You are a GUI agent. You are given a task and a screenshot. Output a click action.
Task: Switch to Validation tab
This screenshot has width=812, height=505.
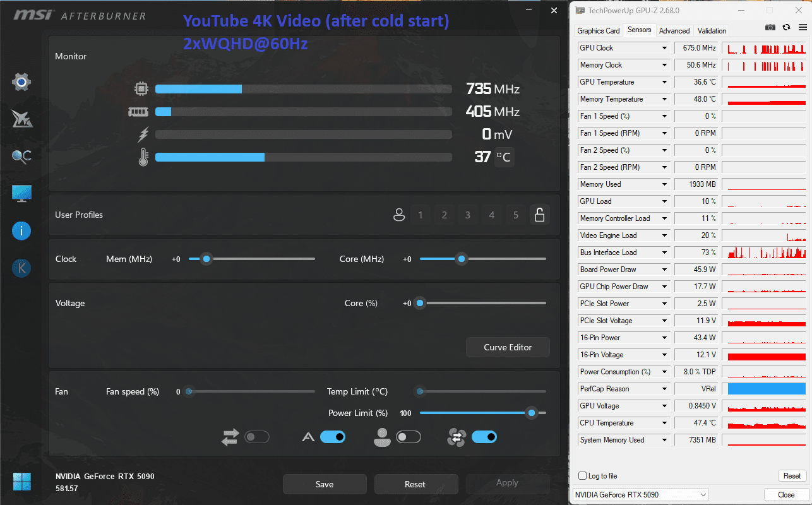(712, 31)
